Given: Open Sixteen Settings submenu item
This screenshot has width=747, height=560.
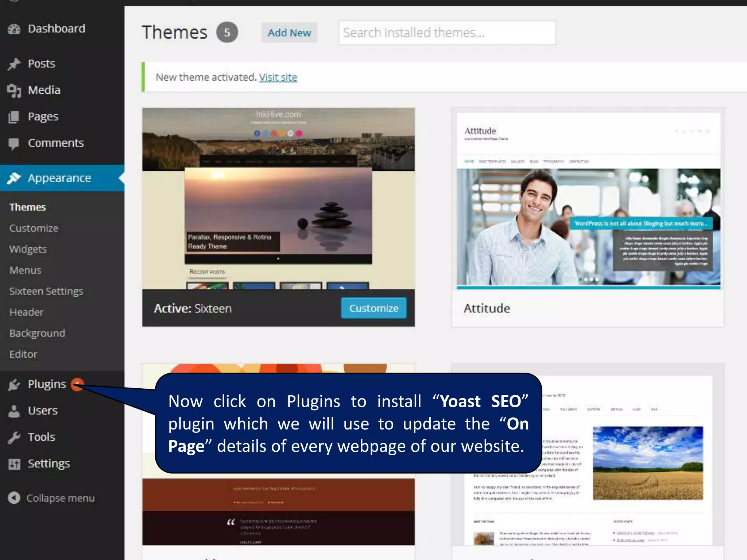Looking at the screenshot, I should pos(46,291).
